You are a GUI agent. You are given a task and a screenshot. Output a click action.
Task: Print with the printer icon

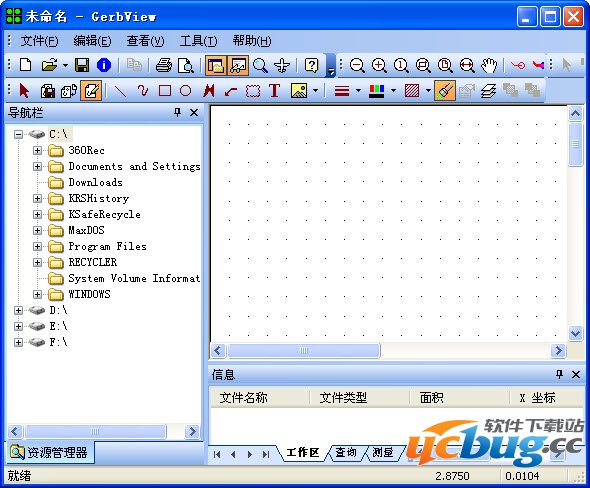click(164, 65)
